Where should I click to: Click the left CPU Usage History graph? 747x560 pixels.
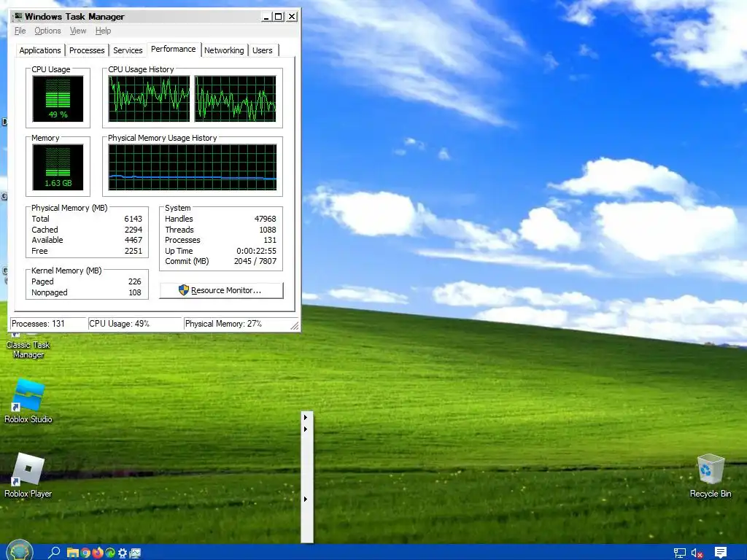pyautogui.click(x=149, y=98)
